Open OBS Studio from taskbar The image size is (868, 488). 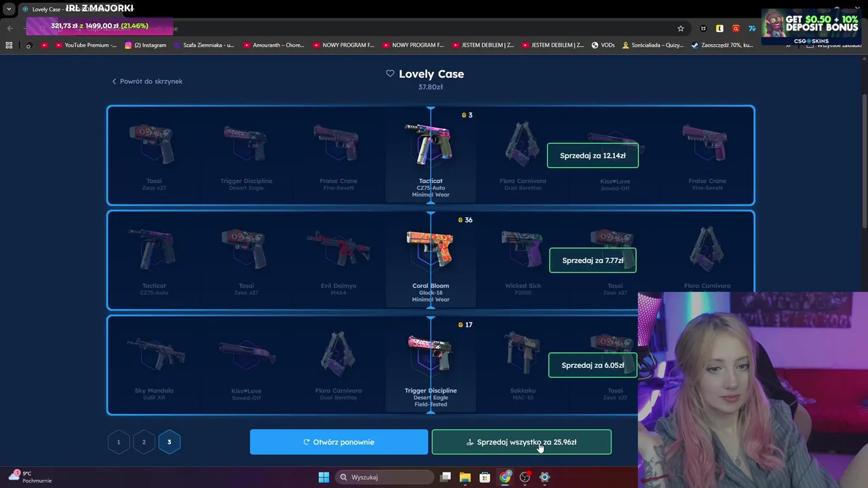524,477
